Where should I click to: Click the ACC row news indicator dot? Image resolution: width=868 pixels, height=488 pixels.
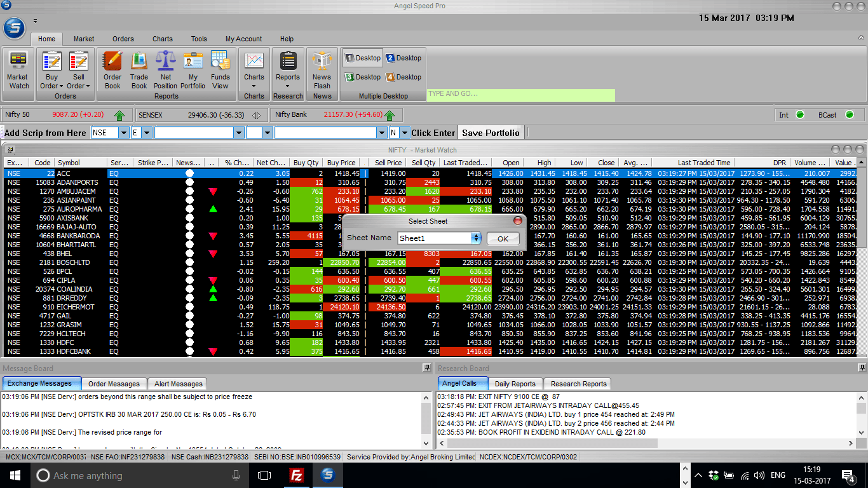pyautogui.click(x=189, y=173)
